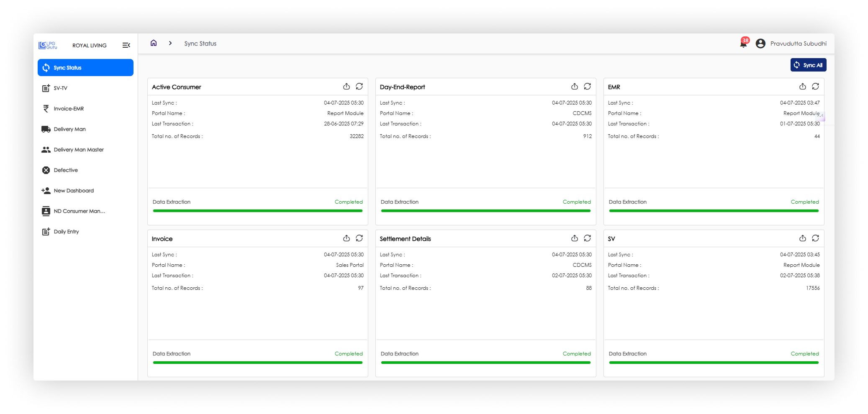Go to the Defective page
The height and width of the screenshot is (414, 868).
66,170
